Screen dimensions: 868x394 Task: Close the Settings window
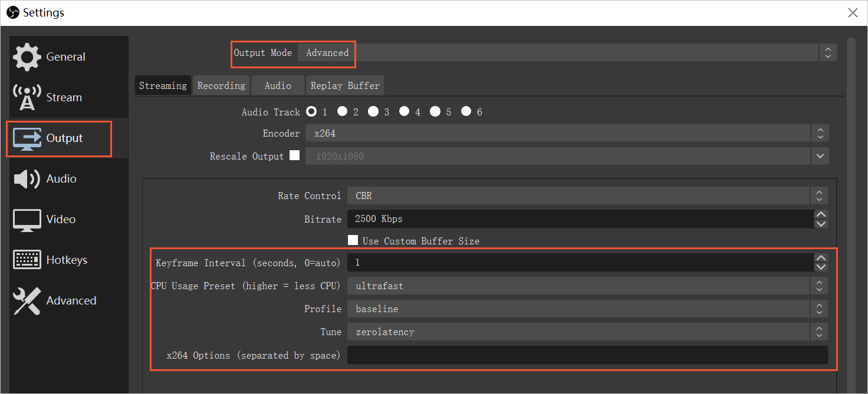(853, 12)
